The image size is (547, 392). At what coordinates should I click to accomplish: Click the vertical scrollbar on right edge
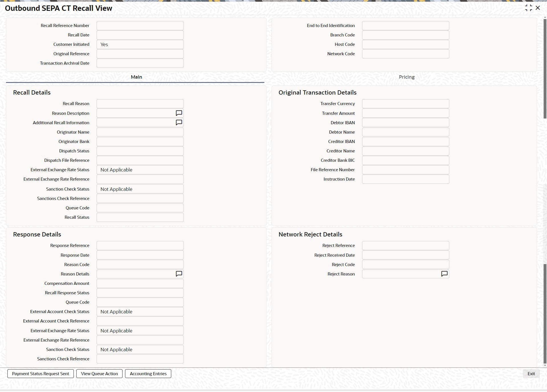tap(545, 68)
